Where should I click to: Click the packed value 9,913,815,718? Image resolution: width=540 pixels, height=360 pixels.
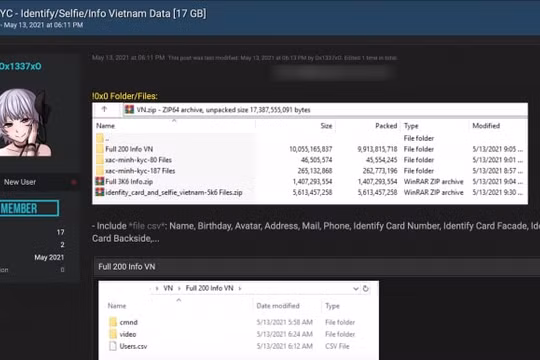click(377, 149)
